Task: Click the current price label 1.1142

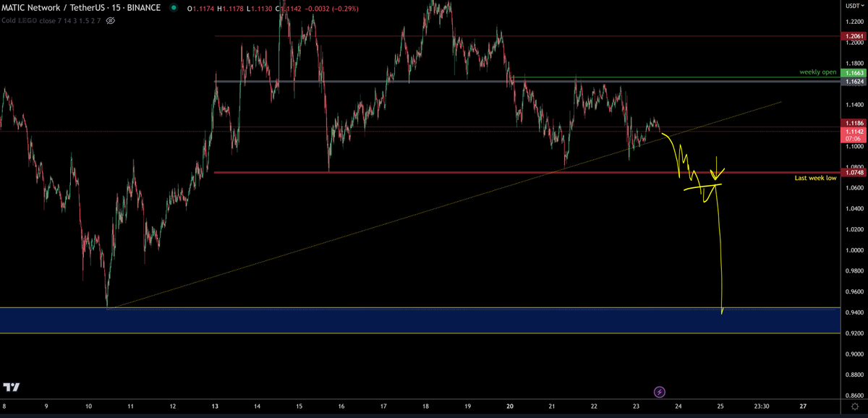Action: 854,132
